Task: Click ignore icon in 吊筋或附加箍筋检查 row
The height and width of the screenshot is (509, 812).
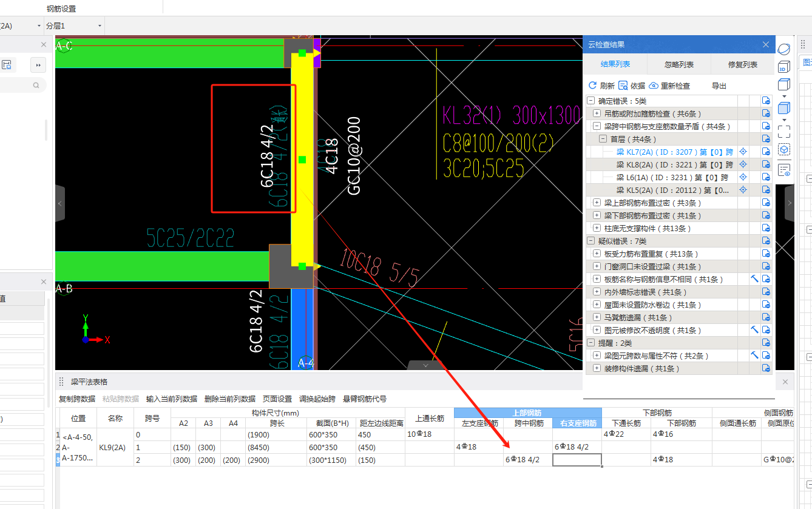Action: [766, 114]
